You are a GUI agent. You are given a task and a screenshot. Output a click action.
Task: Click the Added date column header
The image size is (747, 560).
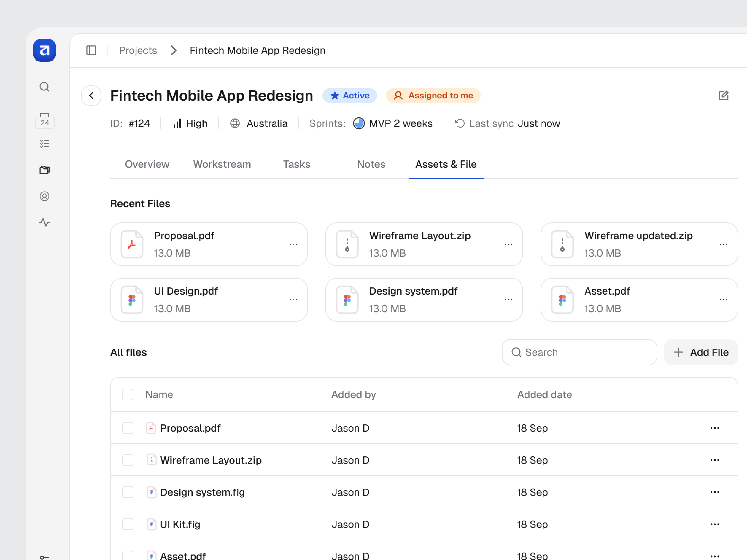click(x=544, y=394)
